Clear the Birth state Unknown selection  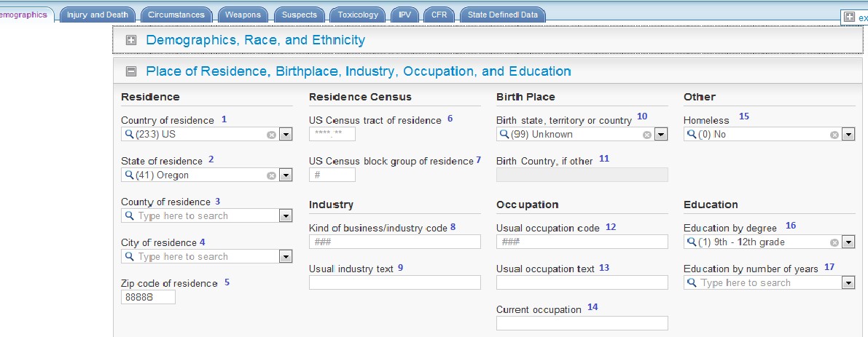point(646,135)
